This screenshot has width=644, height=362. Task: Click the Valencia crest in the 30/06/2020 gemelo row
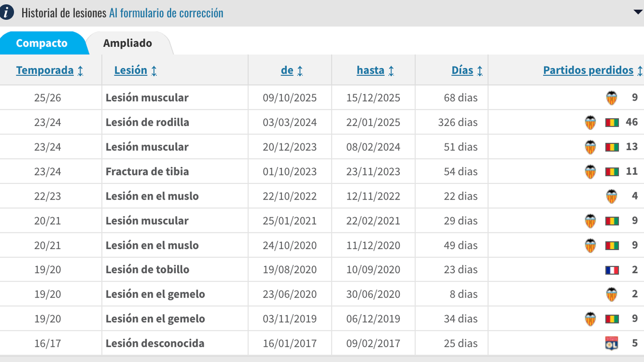click(611, 294)
